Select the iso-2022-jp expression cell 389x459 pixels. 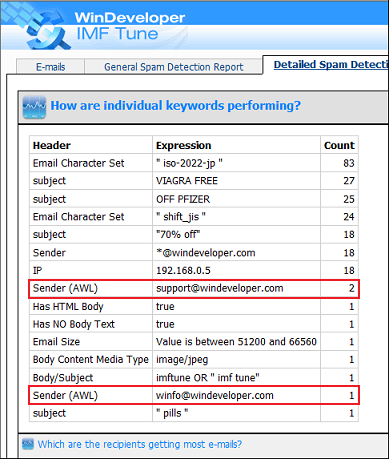[x=236, y=163]
